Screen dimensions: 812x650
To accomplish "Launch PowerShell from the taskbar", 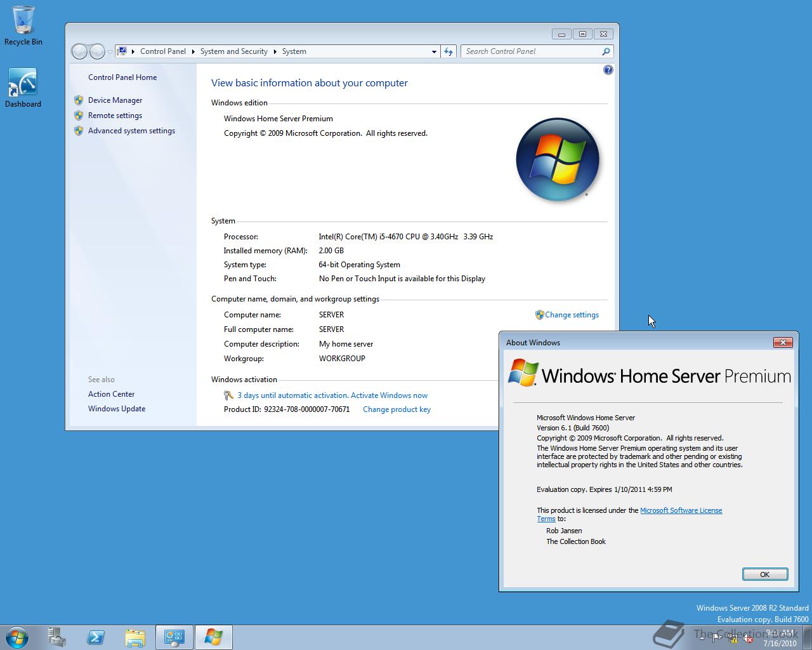I will pyautogui.click(x=96, y=637).
